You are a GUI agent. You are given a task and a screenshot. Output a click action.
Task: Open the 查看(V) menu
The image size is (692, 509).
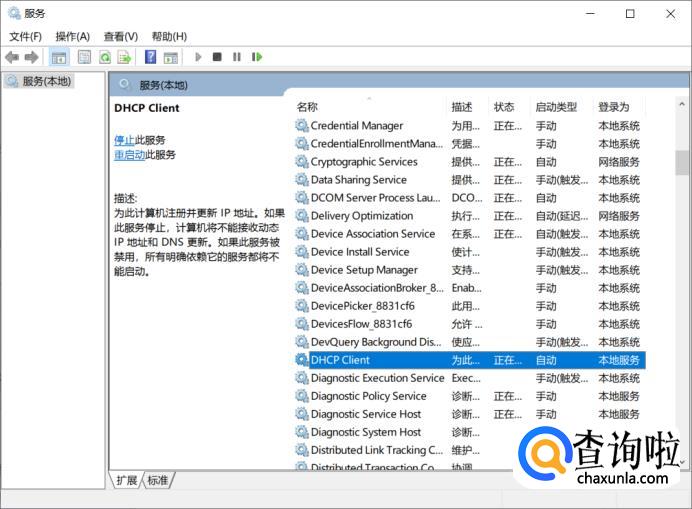click(x=120, y=36)
